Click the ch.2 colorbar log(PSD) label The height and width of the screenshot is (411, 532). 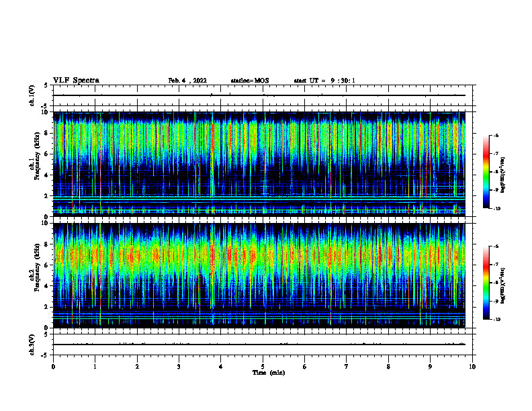(502, 286)
